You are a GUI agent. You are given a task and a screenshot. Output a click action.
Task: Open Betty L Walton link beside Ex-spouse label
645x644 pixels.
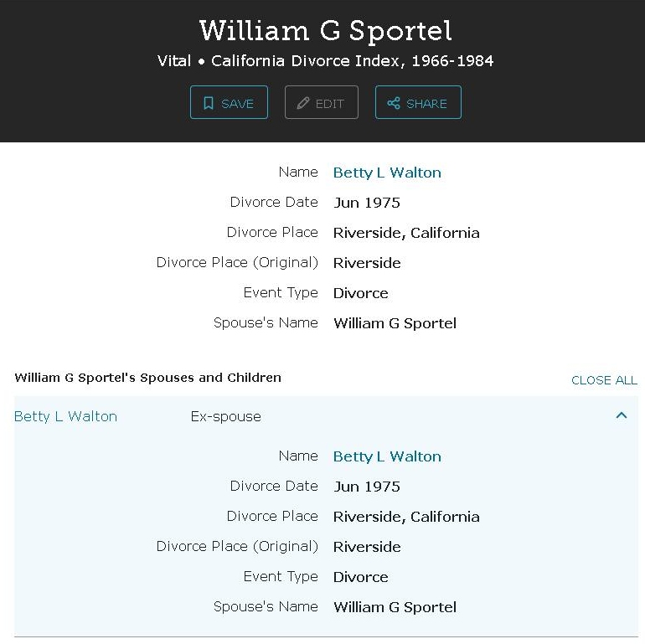65,416
